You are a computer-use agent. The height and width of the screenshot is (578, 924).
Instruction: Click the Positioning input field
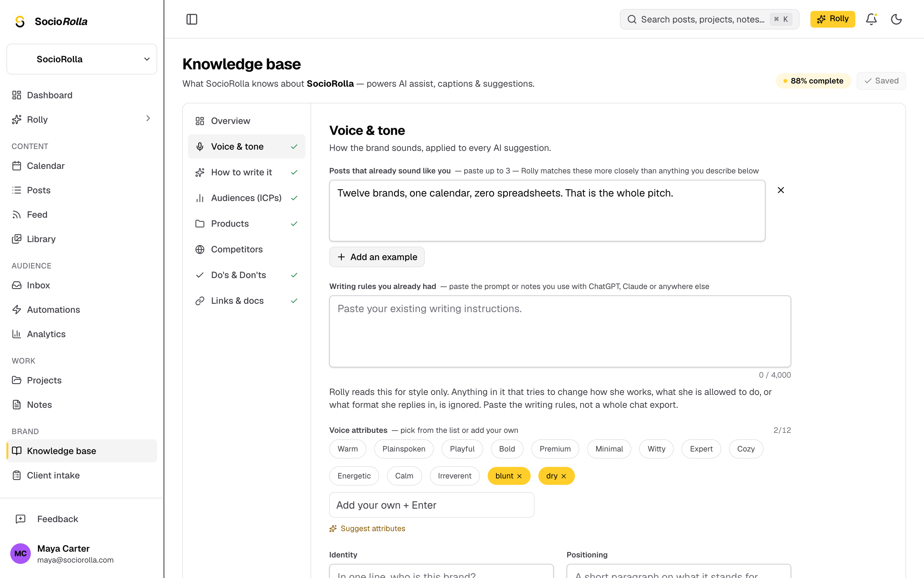pyautogui.click(x=679, y=571)
